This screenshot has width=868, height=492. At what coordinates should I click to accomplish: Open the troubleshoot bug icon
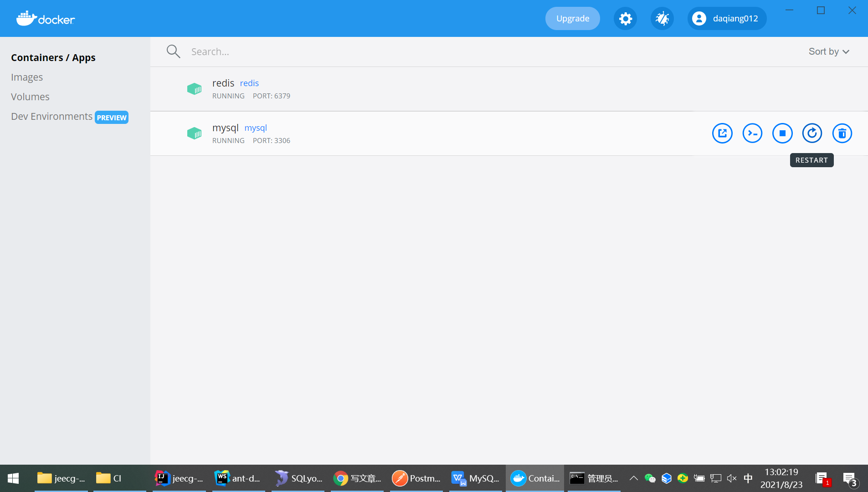662,19
